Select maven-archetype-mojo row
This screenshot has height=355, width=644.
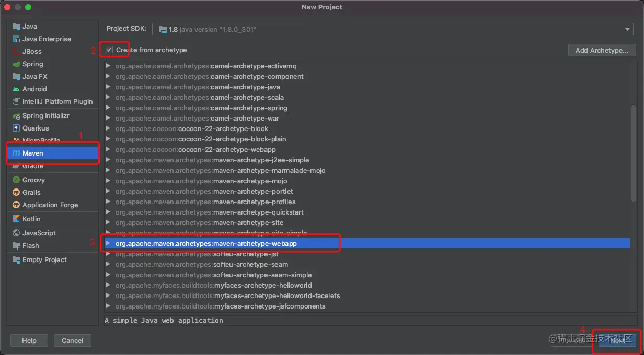(x=366, y=181)
